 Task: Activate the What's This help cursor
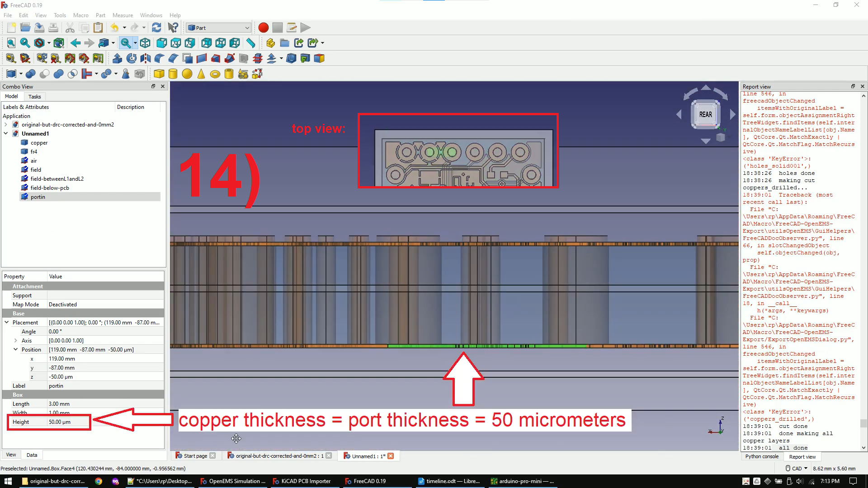tap(173, 28)
